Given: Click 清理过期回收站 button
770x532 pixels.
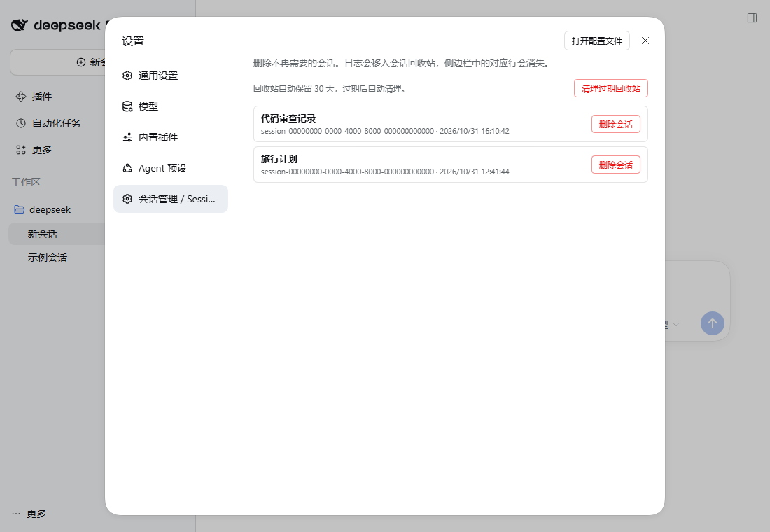Looking at the screenshot, I should [x=611, y=88].
